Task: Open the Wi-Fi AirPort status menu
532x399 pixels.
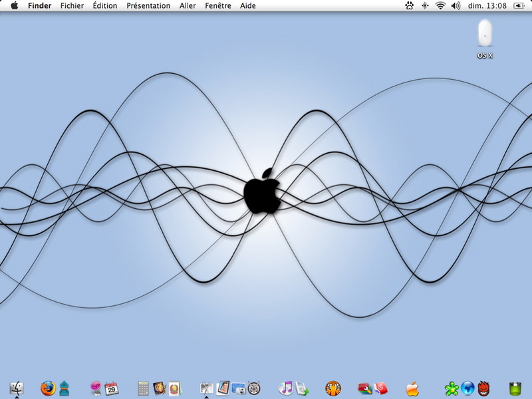Action: pyautogui.click(x=440, y=5)
